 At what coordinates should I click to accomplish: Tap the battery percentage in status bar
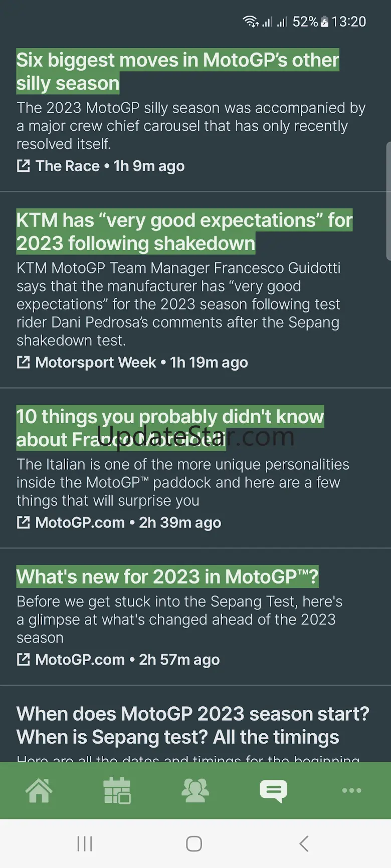coord(305,22)
